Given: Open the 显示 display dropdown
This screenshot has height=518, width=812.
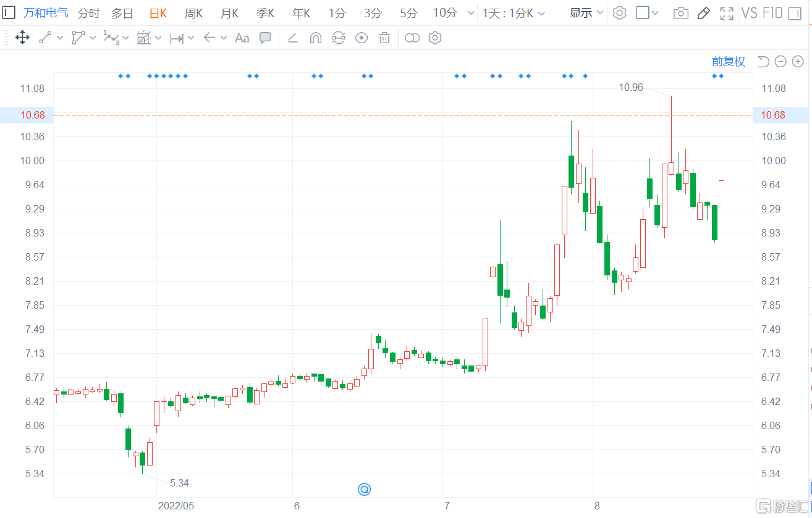Looking at the screenshot, I should click(586, 14).
